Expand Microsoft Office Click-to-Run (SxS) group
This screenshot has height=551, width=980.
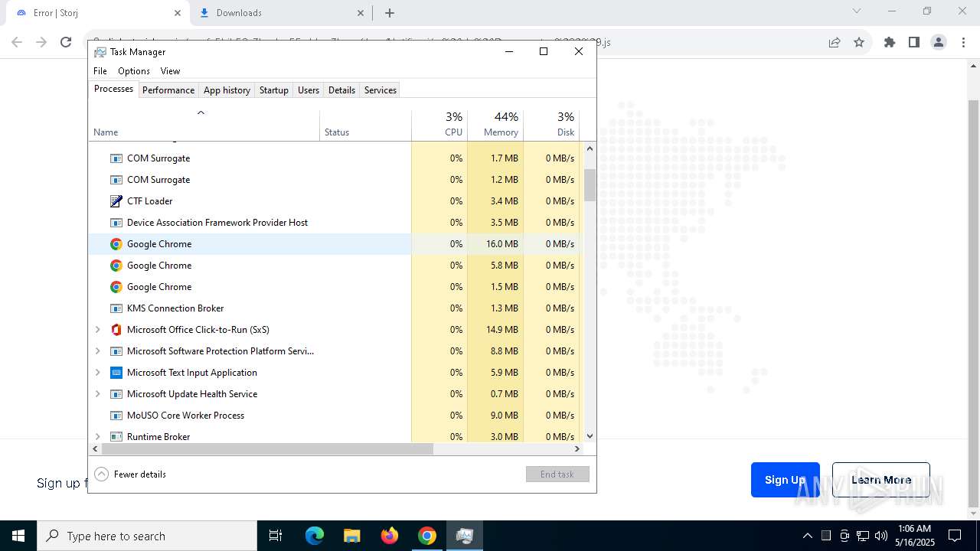point(97,330)
